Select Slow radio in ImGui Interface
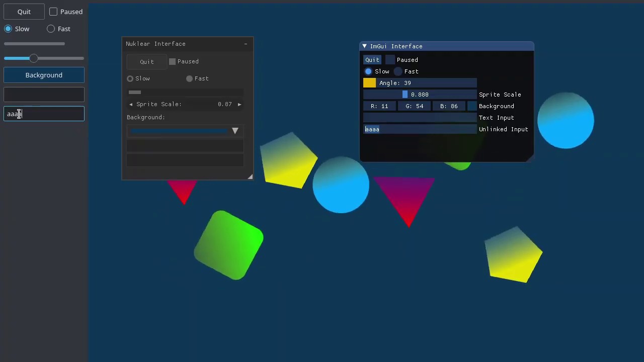644x362 pixels. 368,71
